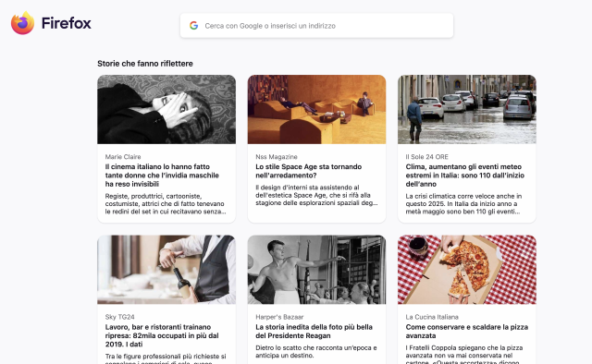Open headline Lavoro, bar e ristoranti trainano

(162, 335)
